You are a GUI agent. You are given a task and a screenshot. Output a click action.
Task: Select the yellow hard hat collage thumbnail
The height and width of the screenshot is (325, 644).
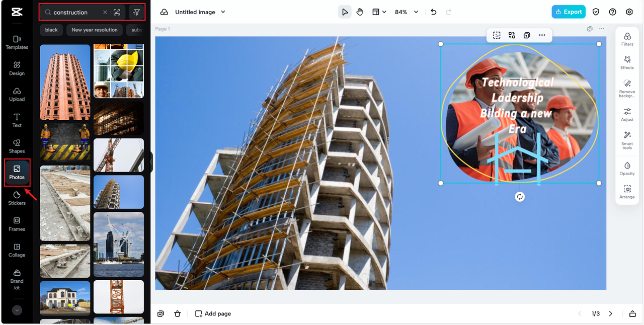tap(119, 71)
